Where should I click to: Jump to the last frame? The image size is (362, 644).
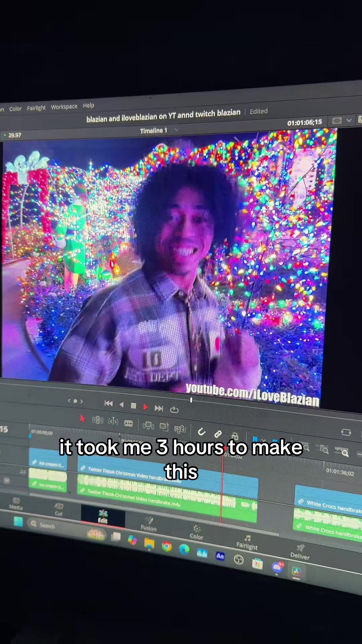pos(159,408)
